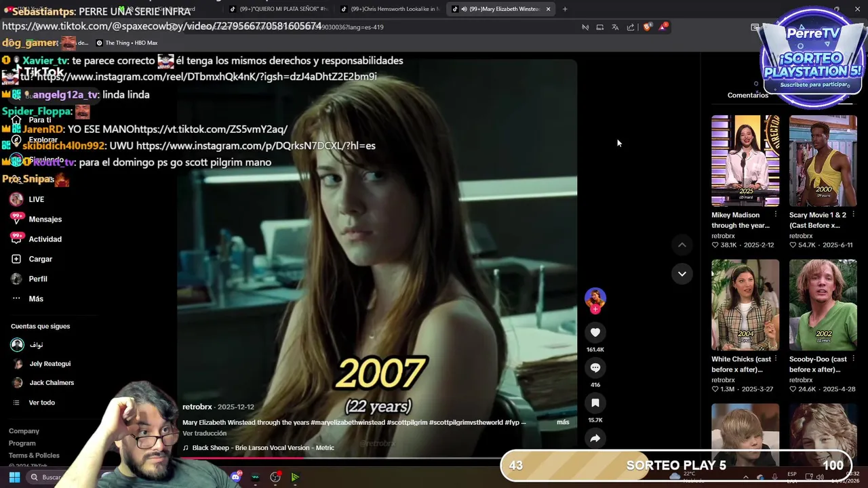Screen dimensions: 868x488
Task: Click Brave Rewards triangle icon
Action: [663, 27]
